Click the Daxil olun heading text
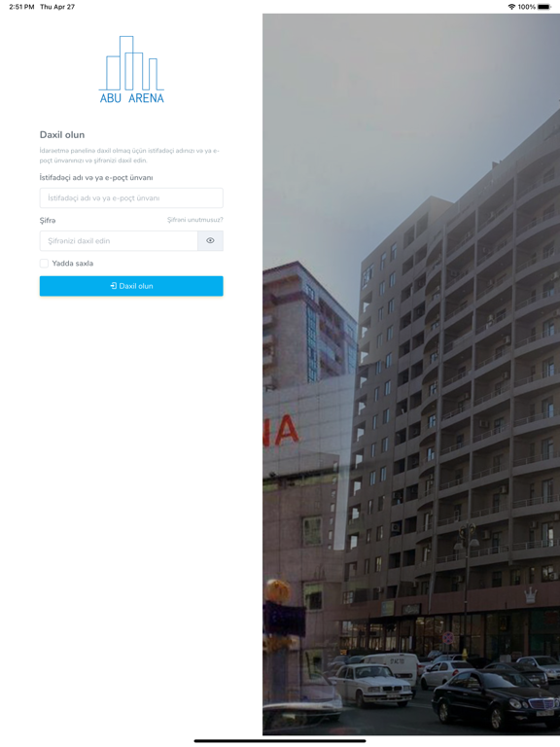Viewport: 560px width, 747px height. coord(62,135)
